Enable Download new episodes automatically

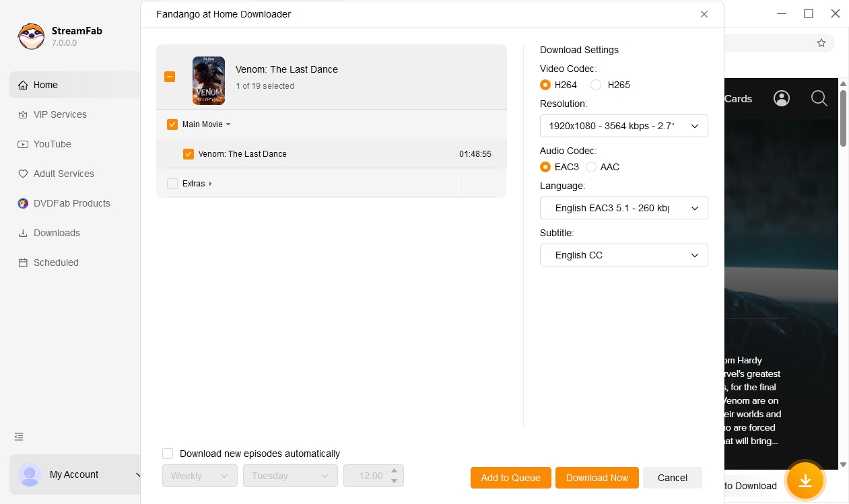click(167, 454)
